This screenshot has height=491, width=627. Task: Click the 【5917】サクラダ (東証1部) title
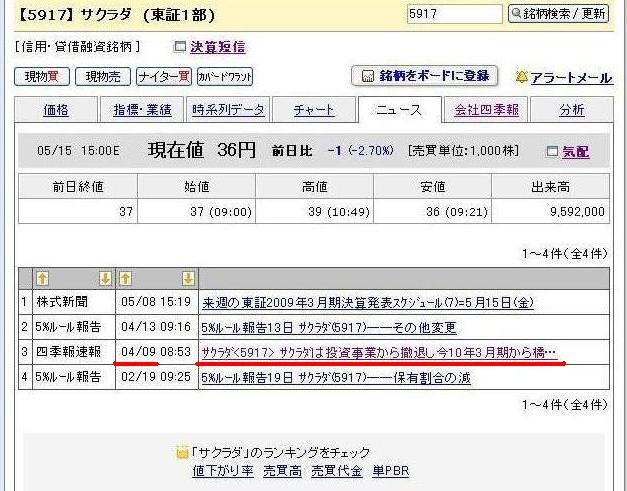[x=117, y=15]
